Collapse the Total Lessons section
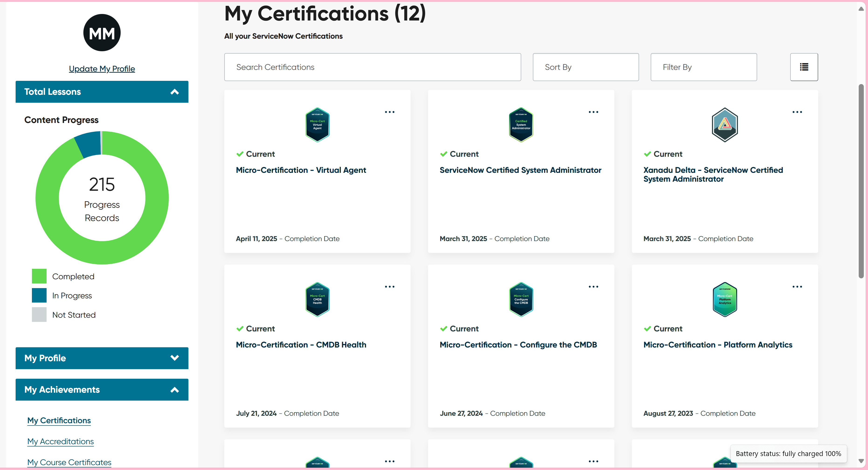 [174, 92]
